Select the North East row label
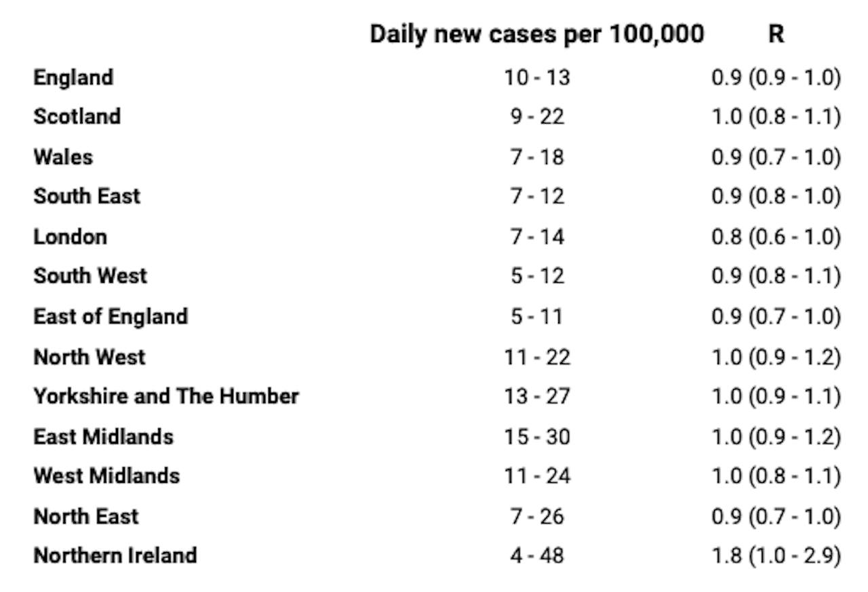Viewport: 868px width, 592px height. click(86, 516)
